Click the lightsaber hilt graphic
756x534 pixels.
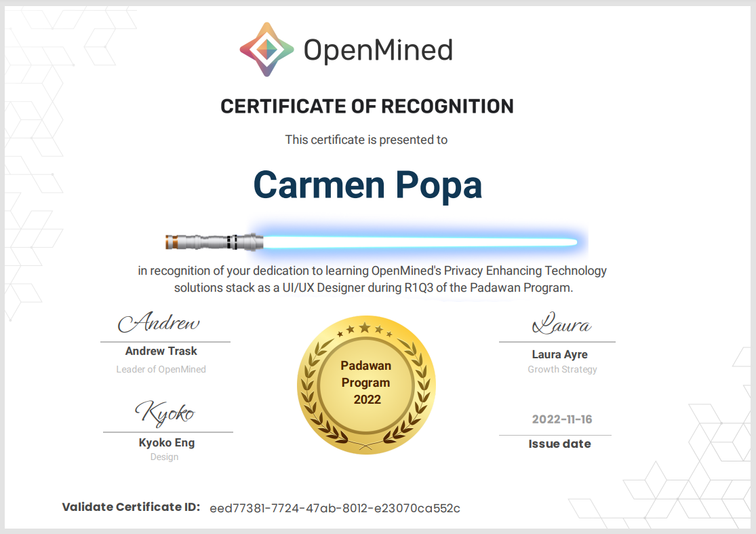[x=214, y=242]
